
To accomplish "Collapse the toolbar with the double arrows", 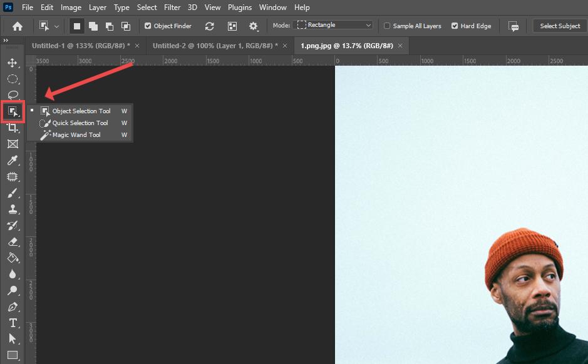I will click(x=7, y=39).
